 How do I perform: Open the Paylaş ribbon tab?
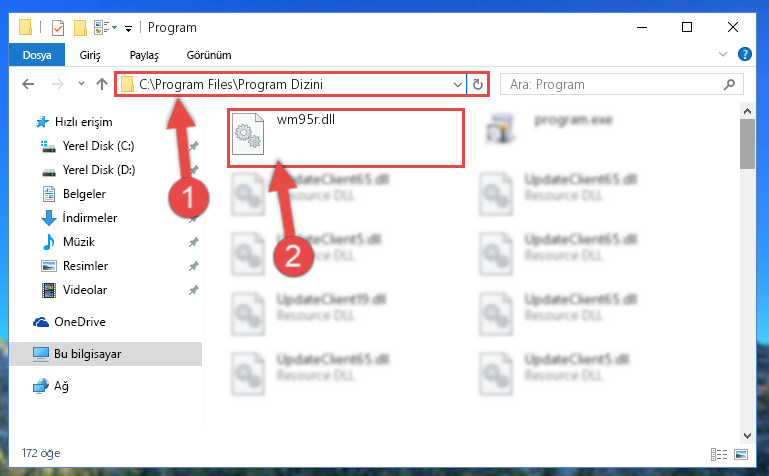[144, 55]
